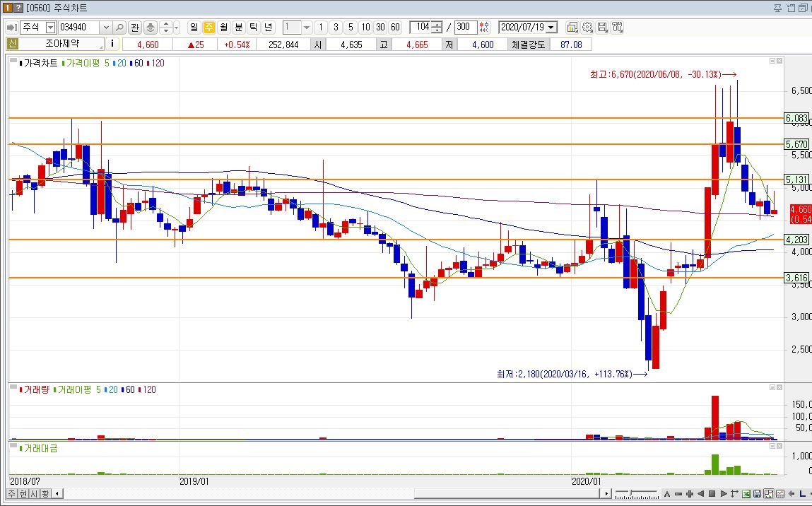
Task: Open chart settings gear icon
Action: (587, 27)
